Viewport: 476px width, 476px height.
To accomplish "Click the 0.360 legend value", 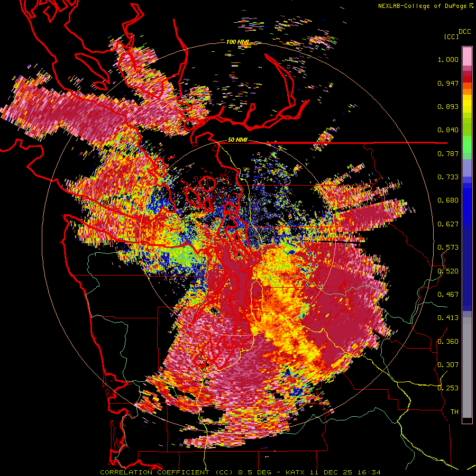I will (448, 342).
